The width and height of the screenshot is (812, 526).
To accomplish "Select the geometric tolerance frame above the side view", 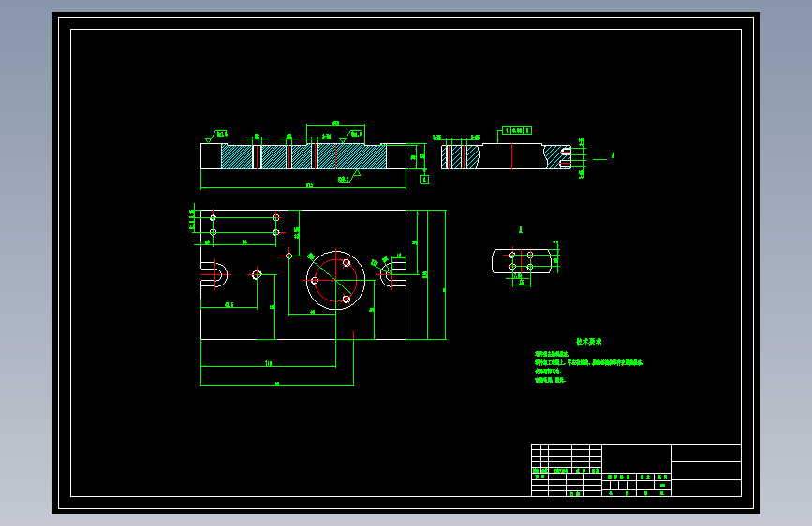I will [x=517, y=130].
